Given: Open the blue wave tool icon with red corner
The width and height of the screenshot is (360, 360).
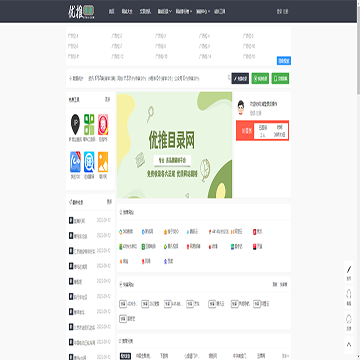Looking at the screenshot, I should (75, 162).
